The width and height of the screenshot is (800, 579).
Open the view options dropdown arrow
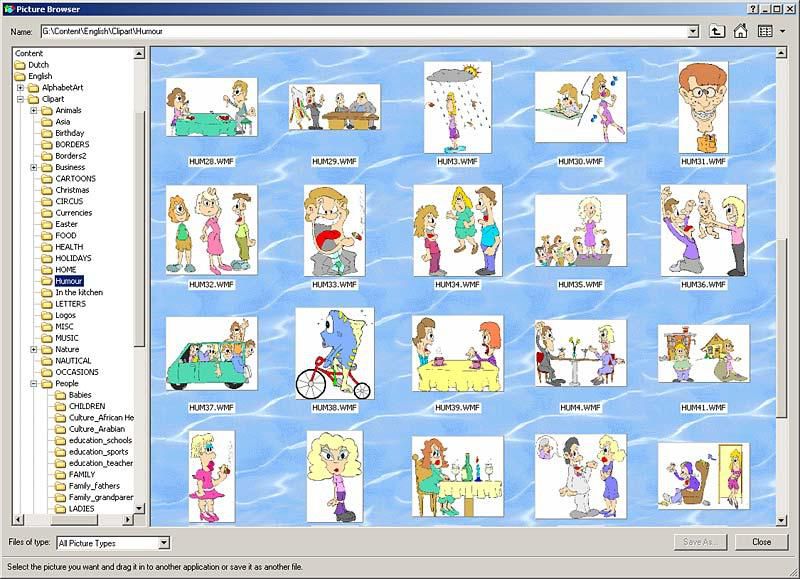point(782,31)
